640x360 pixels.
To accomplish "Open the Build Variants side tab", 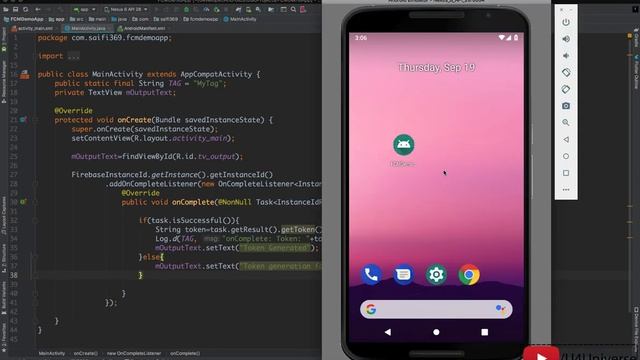I will click(4, 297).
